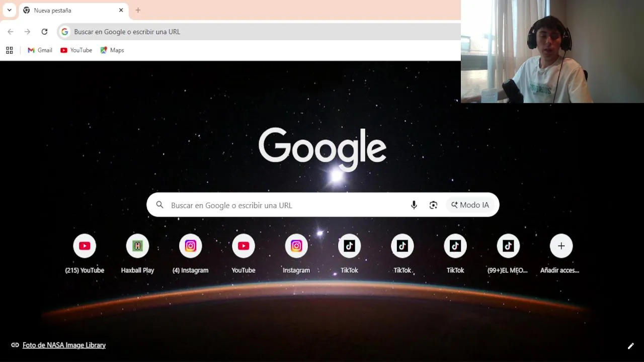This screenshot has width=644, height=362.
Task: Go forward with the forward arrow
Action: [27, 32]
